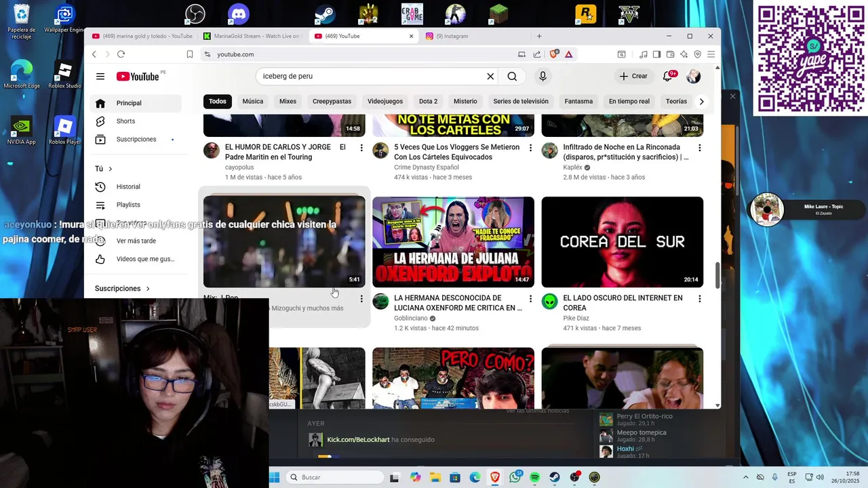The image size is (868, 488).
Task: Open the Steam desktop shortcut
Action: [x=325, y=14]
